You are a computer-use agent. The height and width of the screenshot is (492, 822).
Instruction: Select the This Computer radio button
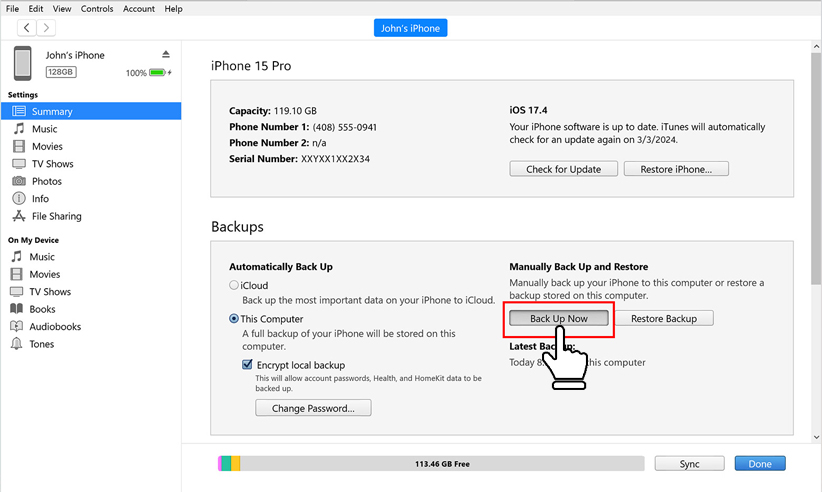234,319
